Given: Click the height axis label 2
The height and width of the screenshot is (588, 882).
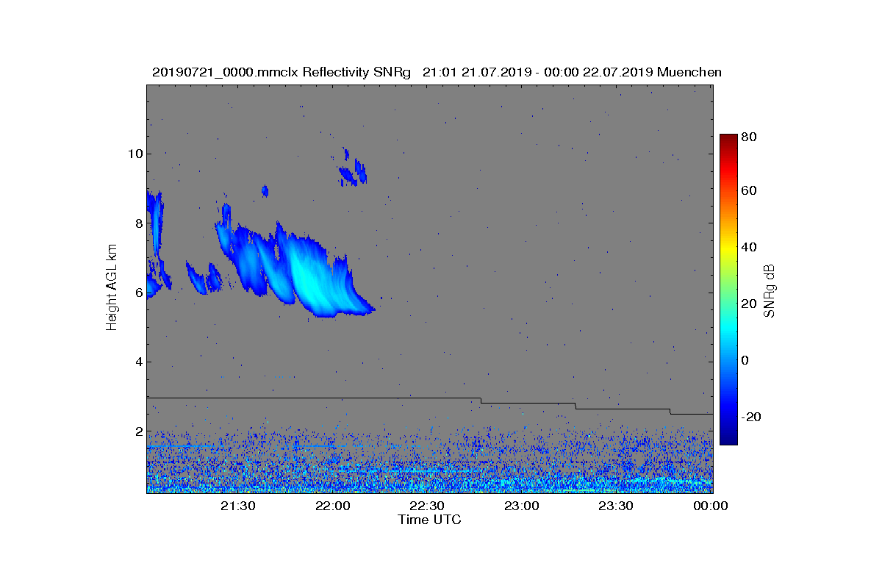Looking at the screenshot, I should pos(138,431).
